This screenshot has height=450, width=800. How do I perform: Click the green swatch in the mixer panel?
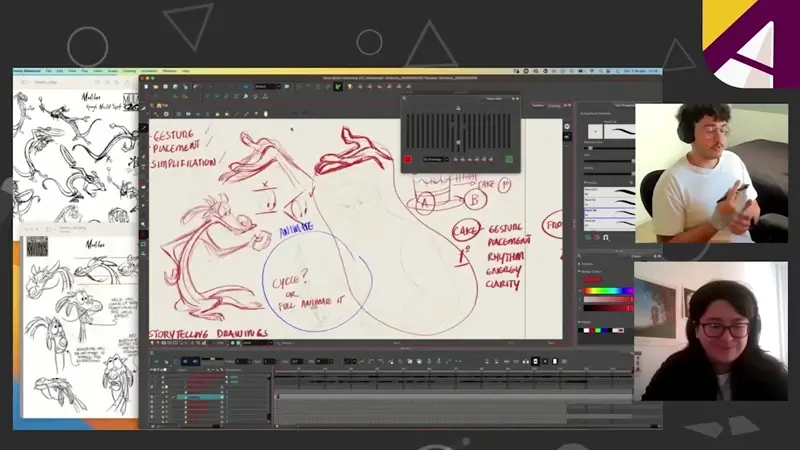click(x=509, y=159)
